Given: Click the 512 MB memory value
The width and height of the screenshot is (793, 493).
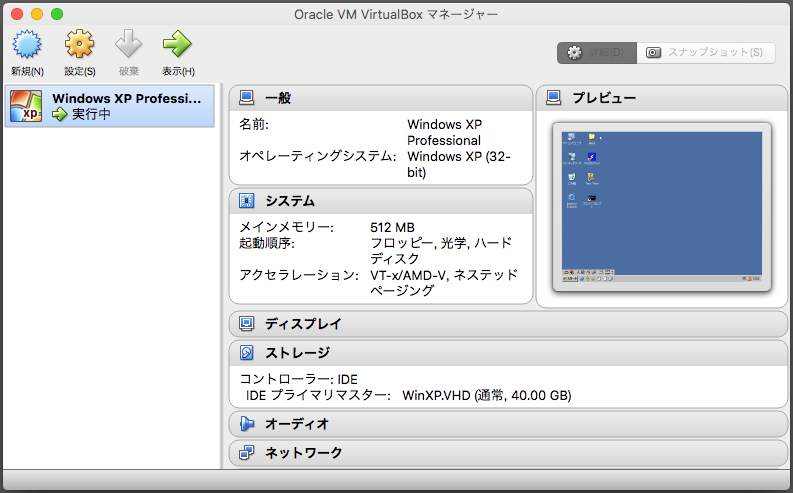Looking at the screenshot, I should (x=392, y=228).
